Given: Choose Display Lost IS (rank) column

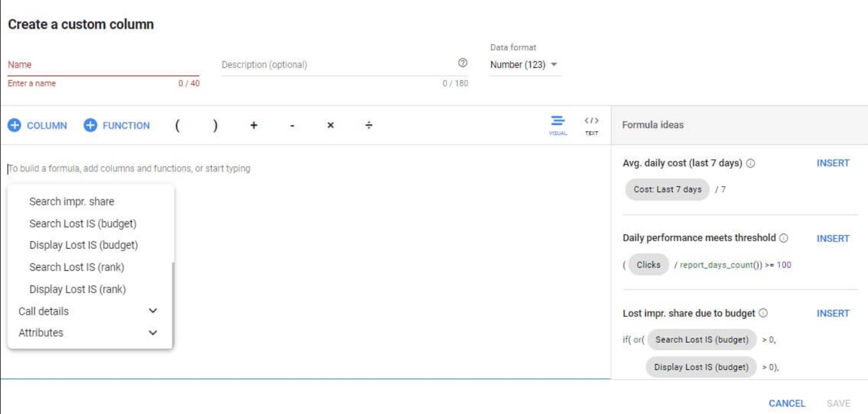Looking at the screenshot, I should (x=77, y=289).
